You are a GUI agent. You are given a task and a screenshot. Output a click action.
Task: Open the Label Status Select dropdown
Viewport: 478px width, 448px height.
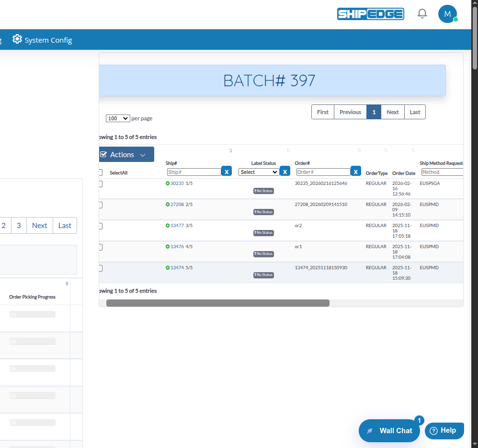click(259, 172)
